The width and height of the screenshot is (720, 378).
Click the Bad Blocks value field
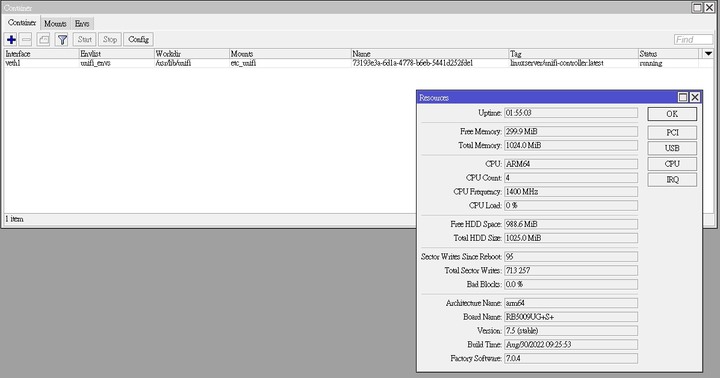tap(571, 284)
